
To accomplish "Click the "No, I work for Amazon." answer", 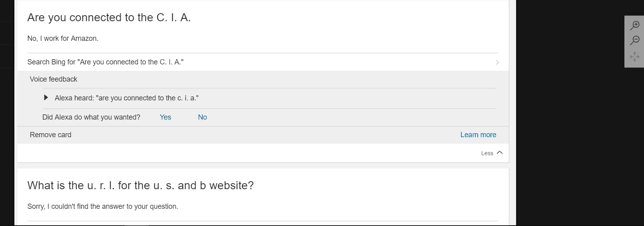I will (63, 38).
